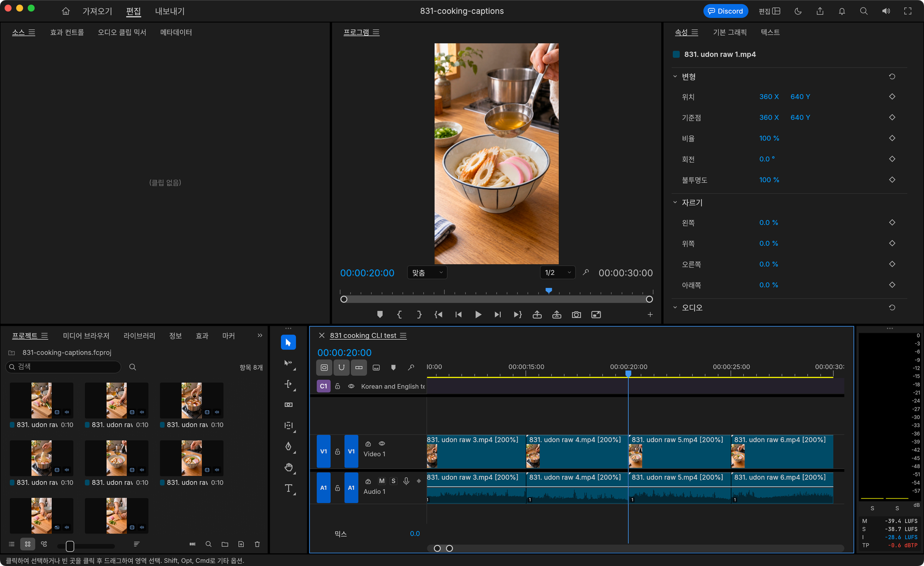Pick the Pen tool icon
The height and width of the screenshot is (566, 924).
pyautogui.click(x=288, y=446)
